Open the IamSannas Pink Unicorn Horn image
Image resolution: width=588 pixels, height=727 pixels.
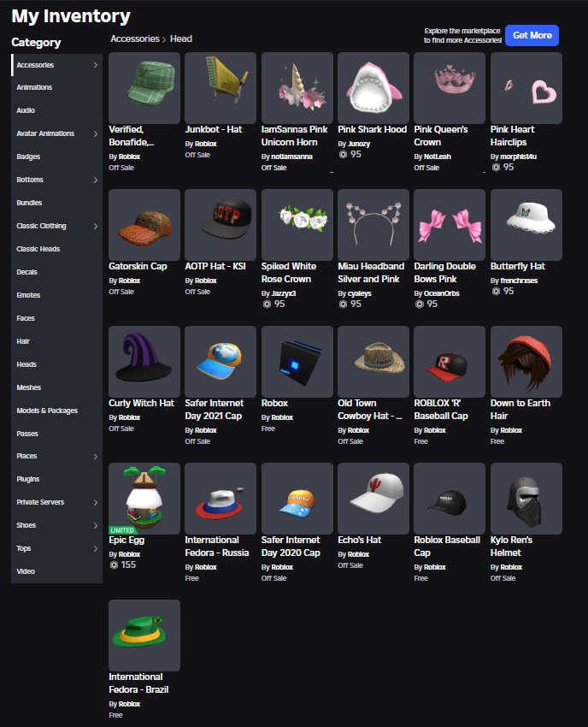[x=297, y=87]
